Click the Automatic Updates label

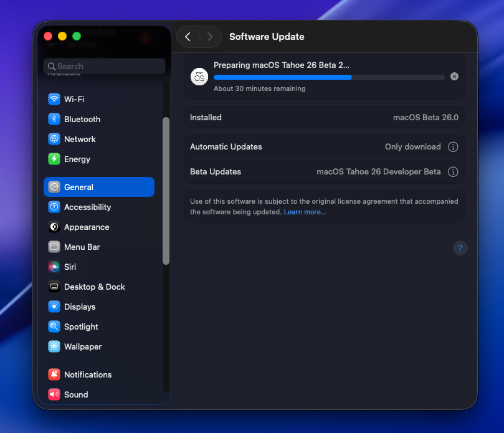(226, 146)
